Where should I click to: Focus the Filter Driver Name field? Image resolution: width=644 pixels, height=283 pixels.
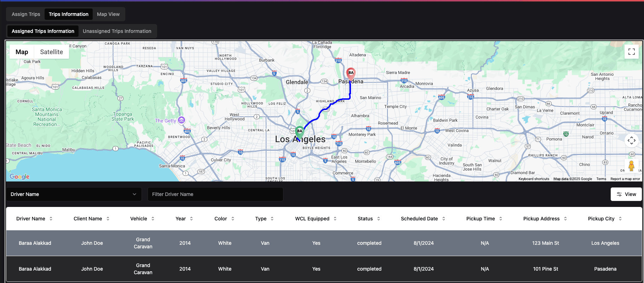(x=215, y=194)
